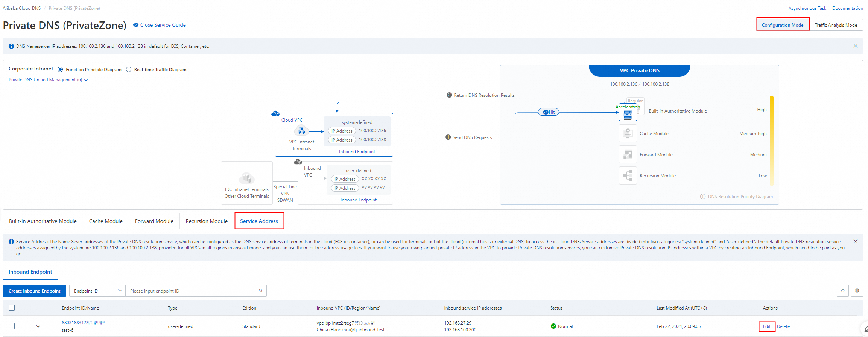Image resolution: width=868 pixels, height=337 pixels.
Task: Click the step 1 Send DNS Requests marker
Action: (448, 137)
